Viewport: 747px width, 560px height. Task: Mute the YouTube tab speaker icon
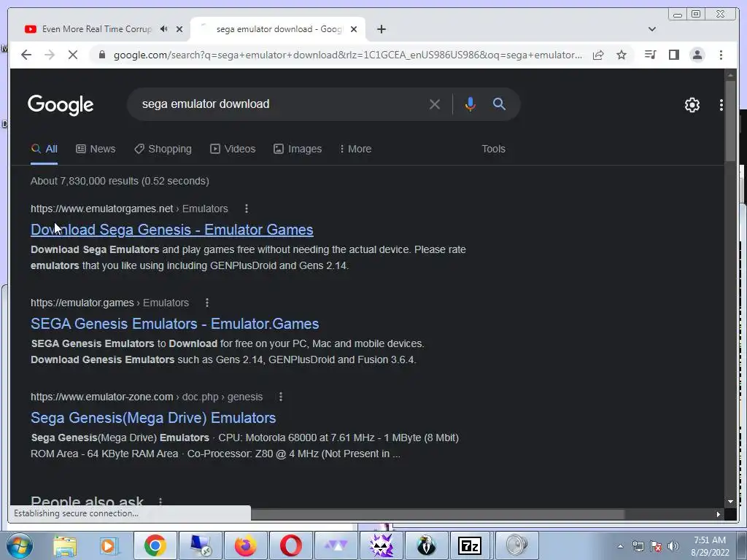point(164,29)
